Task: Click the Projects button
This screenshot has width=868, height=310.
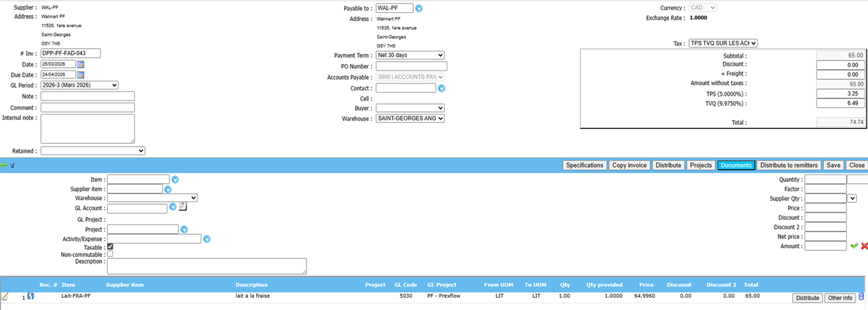Action: pos(701,166)
